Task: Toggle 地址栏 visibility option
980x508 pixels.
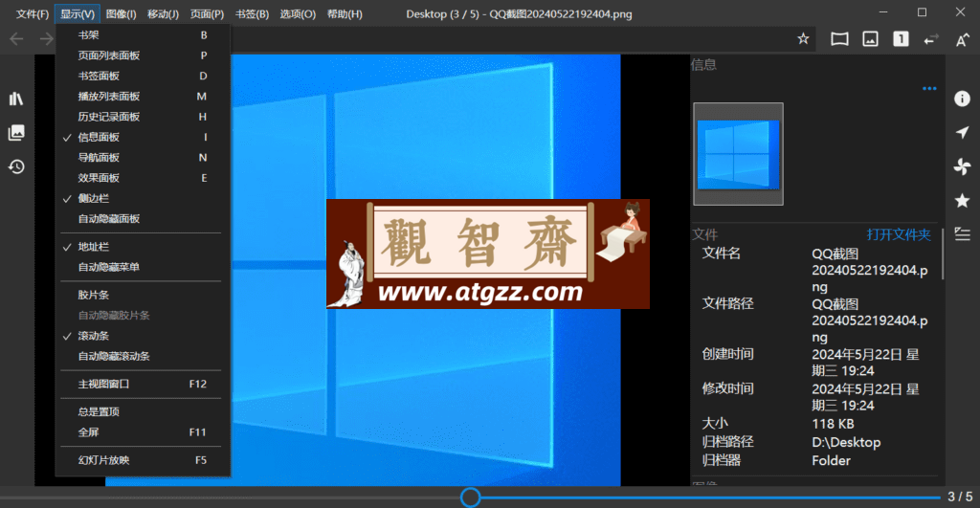Action: point(143,247)
